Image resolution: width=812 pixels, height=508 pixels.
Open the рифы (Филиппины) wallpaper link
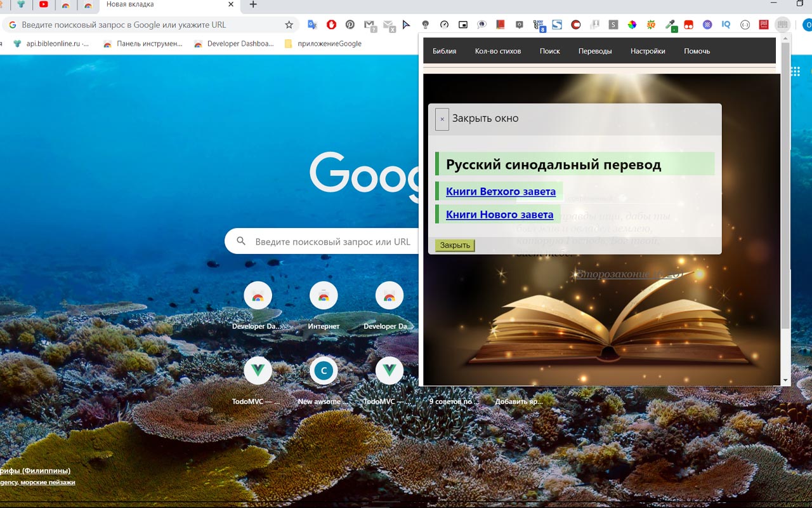click(35, 471)
